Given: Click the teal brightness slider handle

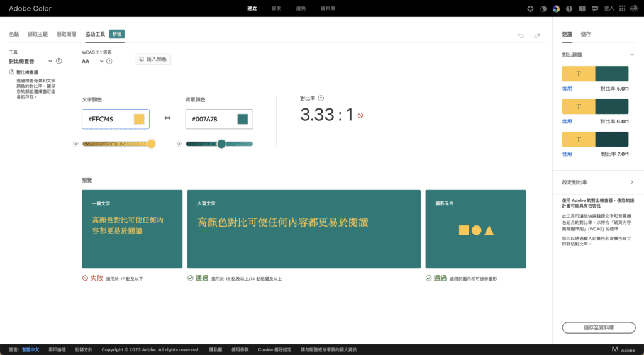Looking at the screenshot, I should point(221,144).
